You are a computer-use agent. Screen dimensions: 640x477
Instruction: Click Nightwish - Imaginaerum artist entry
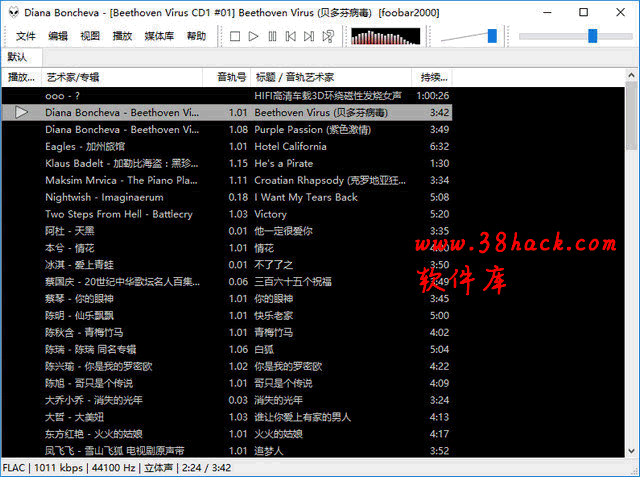(x=104, y=197)
